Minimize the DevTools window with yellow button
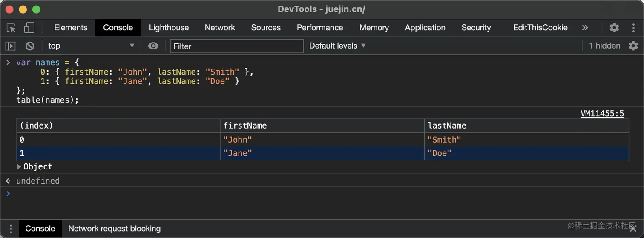This screenshot has height=238, width=644. point(23,9)
